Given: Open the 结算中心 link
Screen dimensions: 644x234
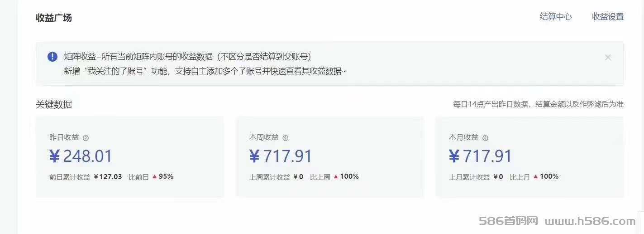Looking at the screenshot, I should coord(556,17).
